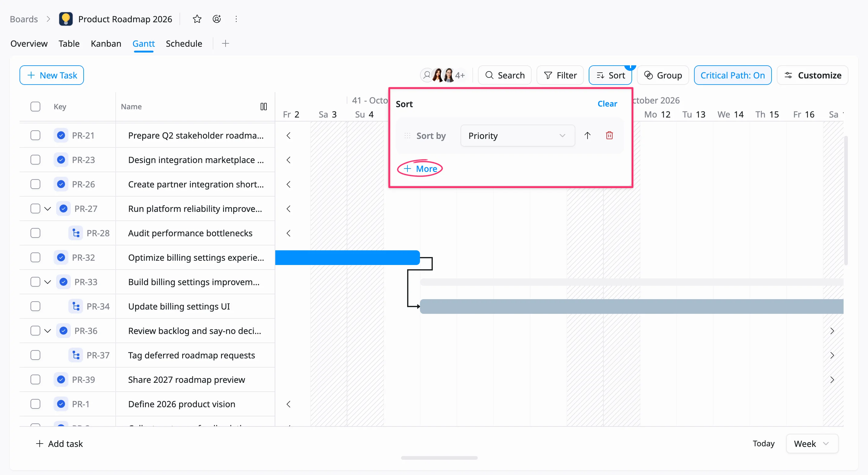Viewport: 868px width, 475px height.
Task: Click the subtask icon for PR-37
Action: [76, 355]
